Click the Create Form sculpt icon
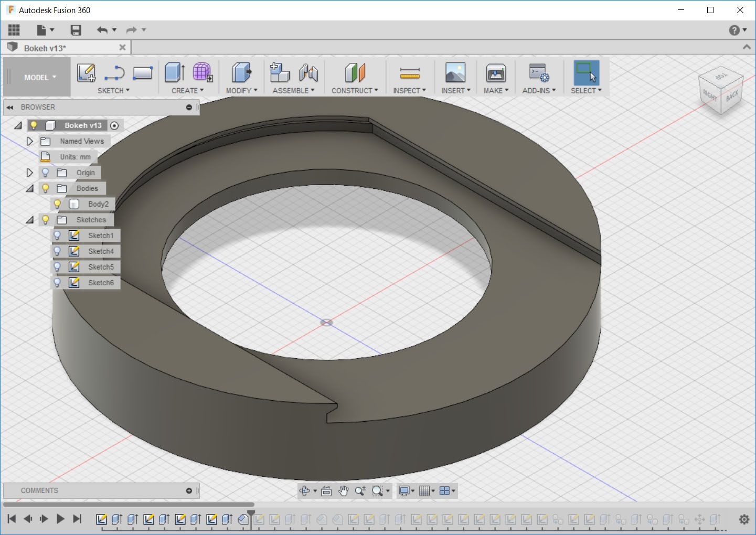 click(x=203, y=72)
